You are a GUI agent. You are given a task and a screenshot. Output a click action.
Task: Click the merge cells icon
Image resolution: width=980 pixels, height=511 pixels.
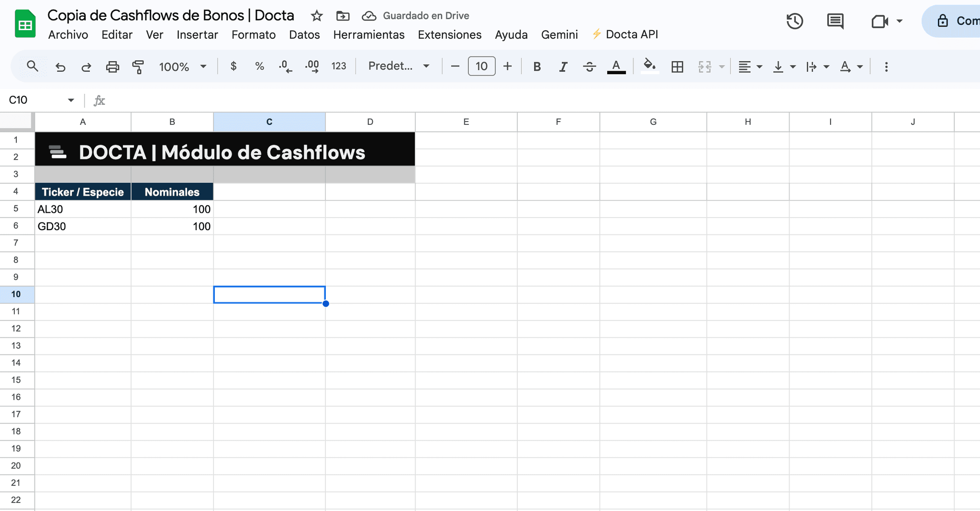point(704,67)
